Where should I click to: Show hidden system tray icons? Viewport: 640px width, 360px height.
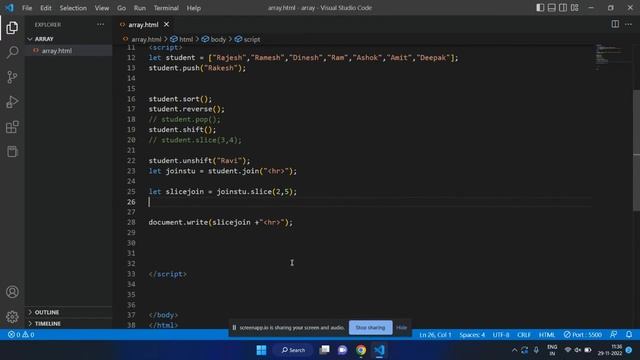coord(514,350)
